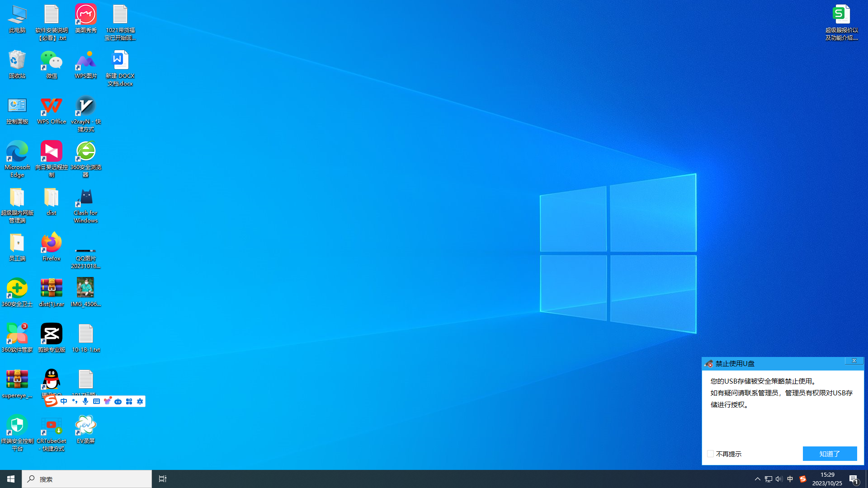The image size is (868, 488).
Task: Select Sogou input toolbar settings
Action: 140,401
